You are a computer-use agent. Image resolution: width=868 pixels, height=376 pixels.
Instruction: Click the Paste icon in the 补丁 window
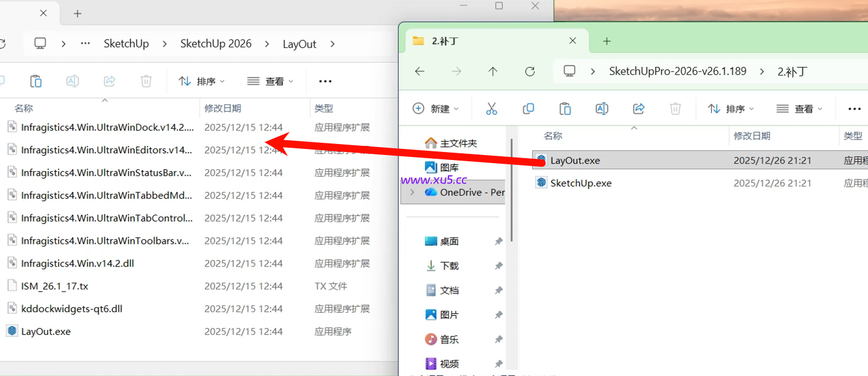[565, 108]
